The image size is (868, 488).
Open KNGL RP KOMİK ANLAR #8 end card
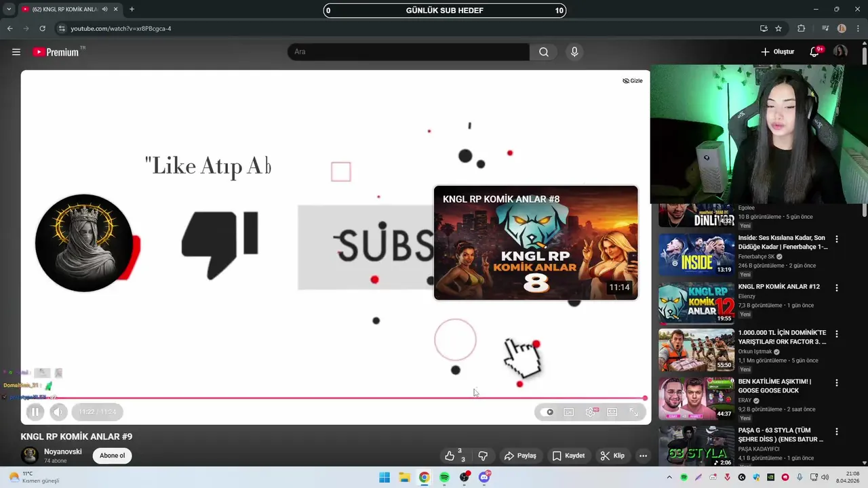tap(536, 243)
